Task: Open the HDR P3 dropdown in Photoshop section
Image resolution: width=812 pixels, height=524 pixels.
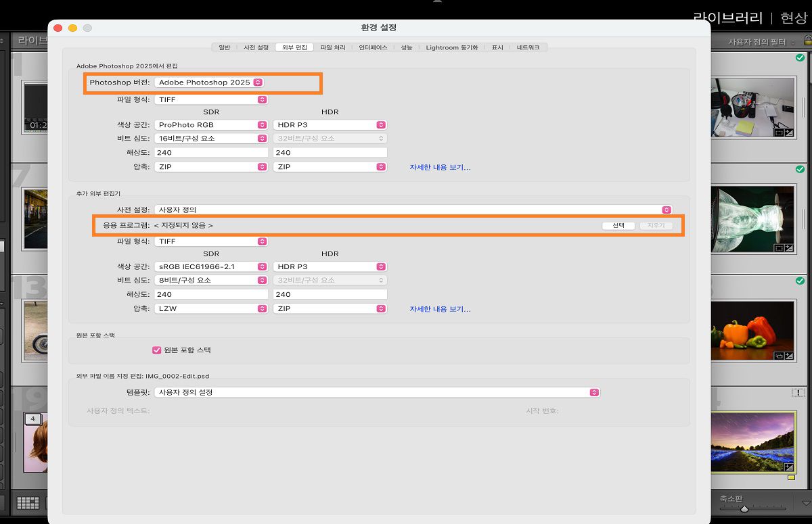Action: (330, 125)
